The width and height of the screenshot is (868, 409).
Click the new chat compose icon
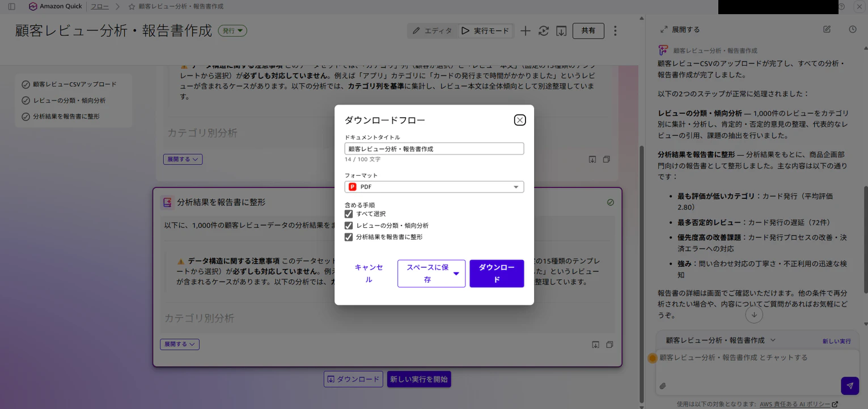tap(827, 29)
